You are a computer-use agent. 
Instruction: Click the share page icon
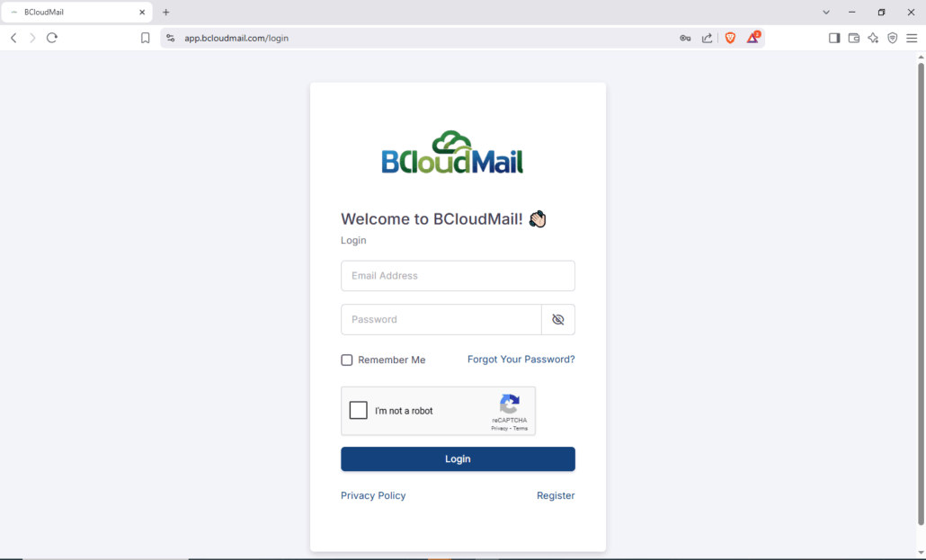coord(707,38)
